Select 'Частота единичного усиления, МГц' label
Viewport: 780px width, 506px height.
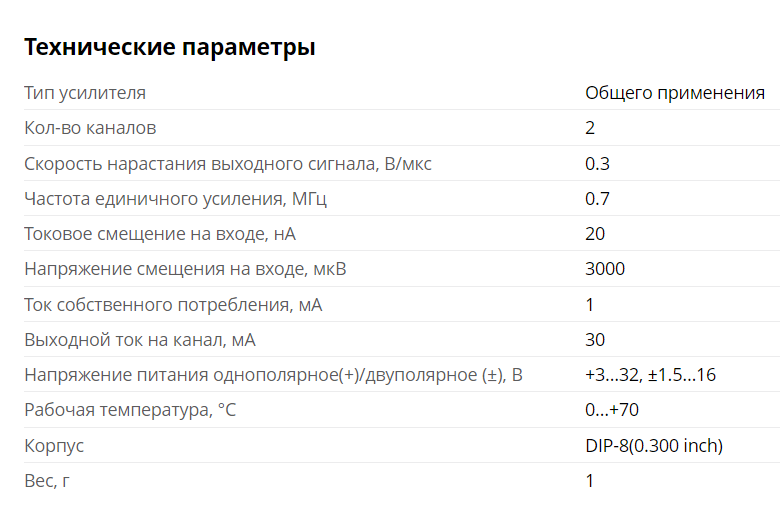176,199
